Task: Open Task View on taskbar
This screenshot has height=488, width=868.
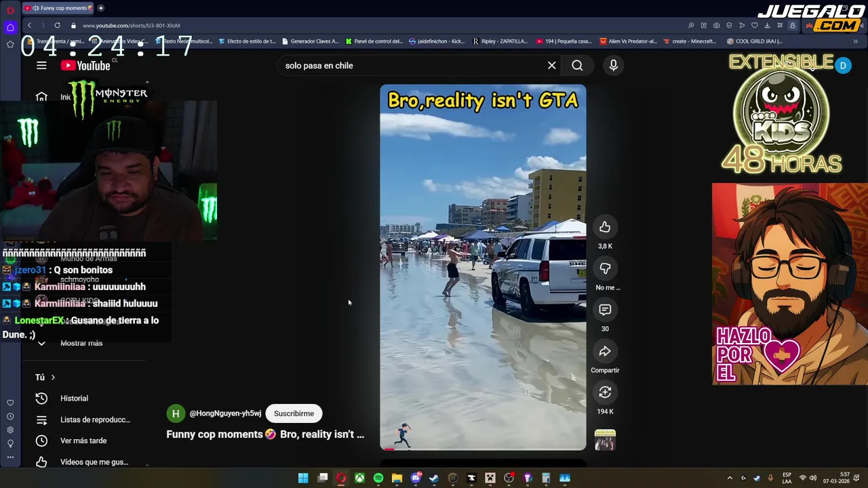Action: [x=323, y=479]
